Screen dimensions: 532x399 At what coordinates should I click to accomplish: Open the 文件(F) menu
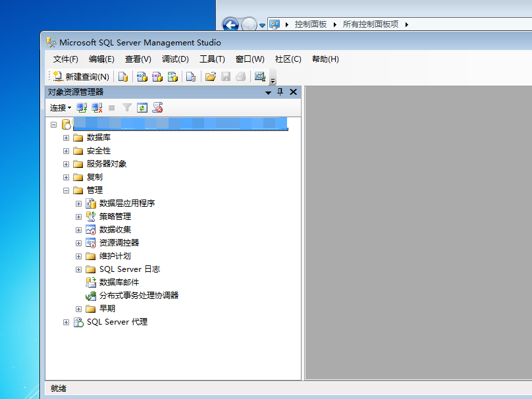(x=65, y=59)
